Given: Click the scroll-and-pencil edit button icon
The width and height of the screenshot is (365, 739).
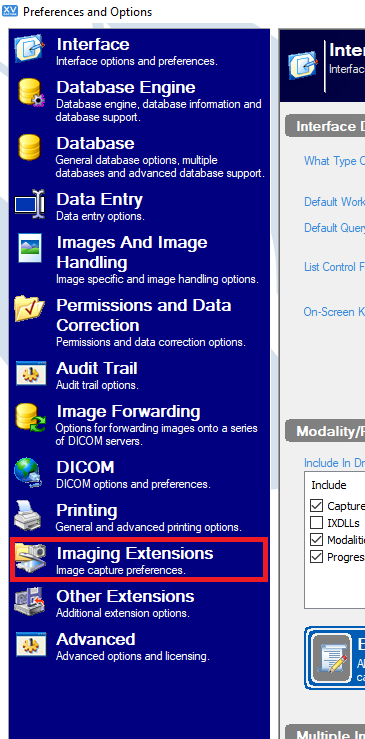Looking at the screenshot, I should pyautogui.click(x=332, y=658).
